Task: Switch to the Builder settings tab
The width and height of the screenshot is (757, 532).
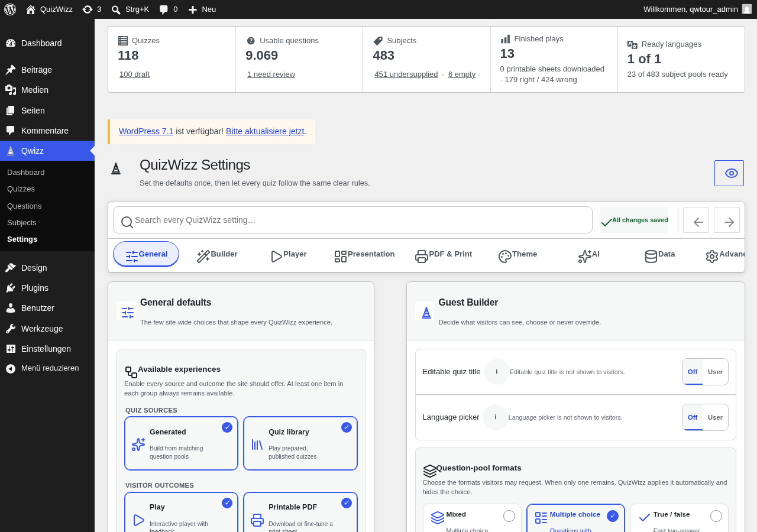Action: click(217, 254)
